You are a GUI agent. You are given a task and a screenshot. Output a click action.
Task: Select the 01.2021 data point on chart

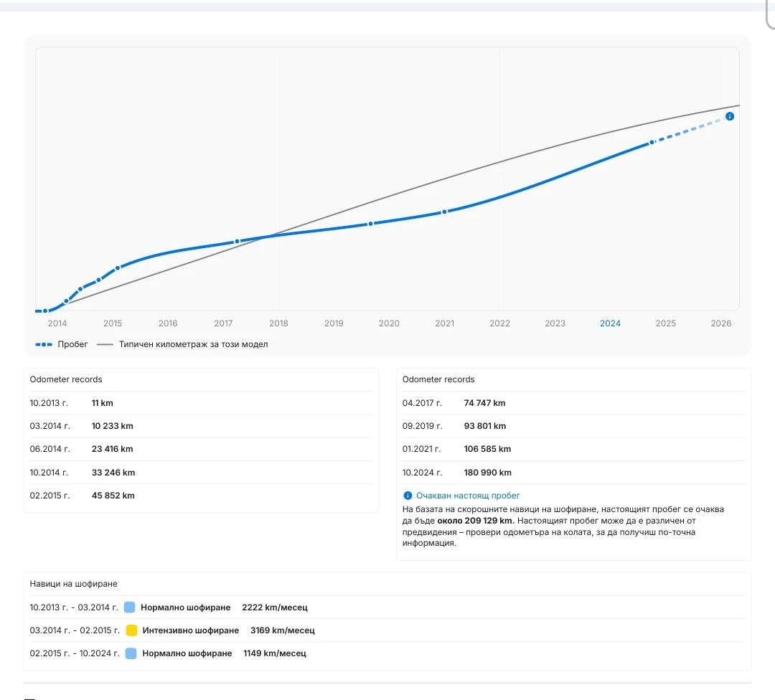(444, 212)
